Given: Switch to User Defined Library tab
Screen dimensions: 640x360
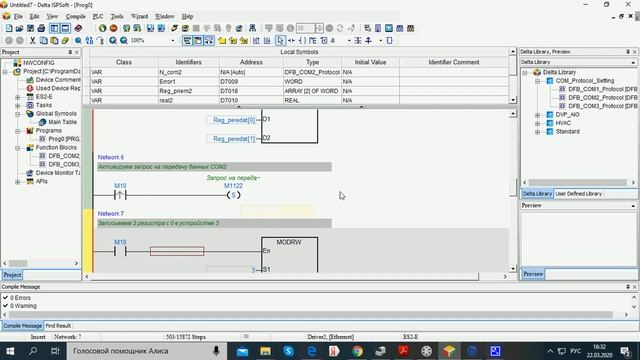Looking at the screenshot, I should [x=578, y=194].
